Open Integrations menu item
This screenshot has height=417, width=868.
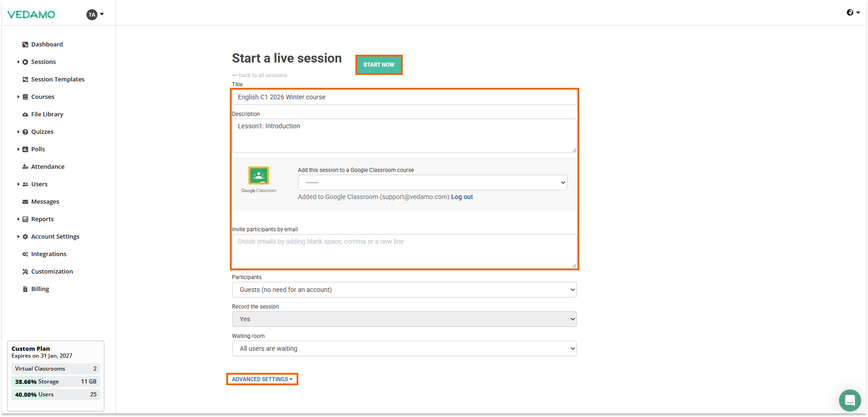[x=49, y=254]
